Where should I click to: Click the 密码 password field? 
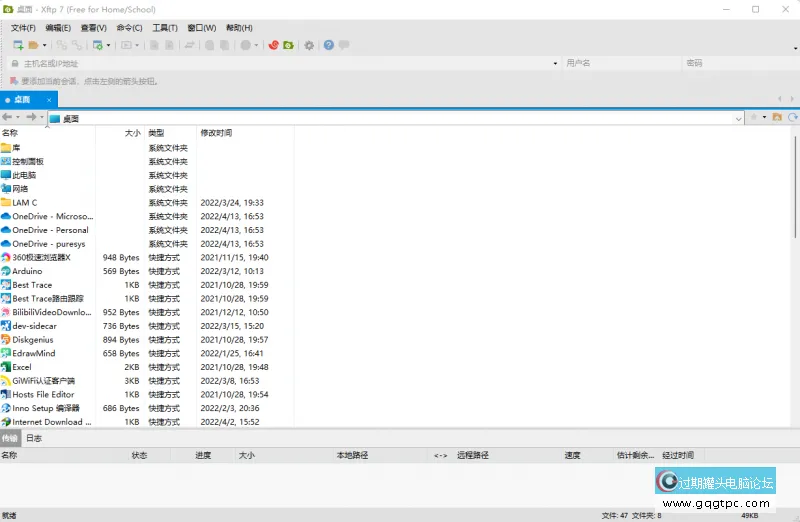pyautogui.click(x=741, y=63)
